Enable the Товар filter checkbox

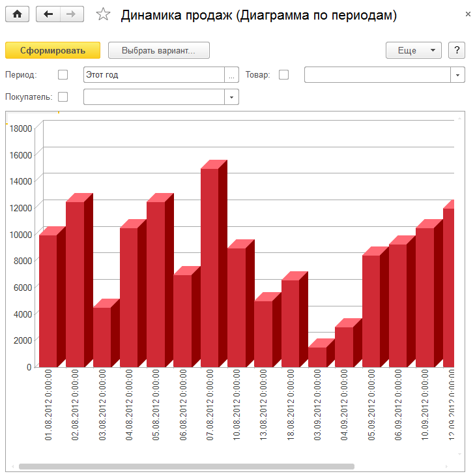tap(283, 75)
